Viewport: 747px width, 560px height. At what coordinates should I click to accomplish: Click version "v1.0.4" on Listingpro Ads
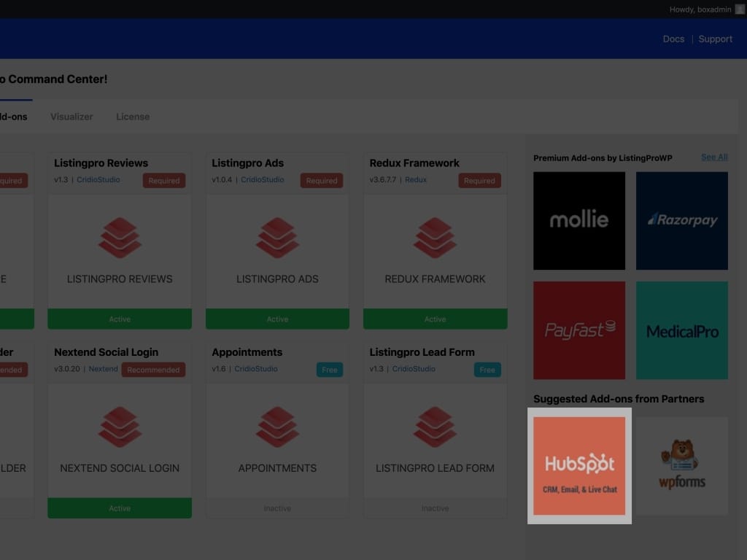pos(222,179)
